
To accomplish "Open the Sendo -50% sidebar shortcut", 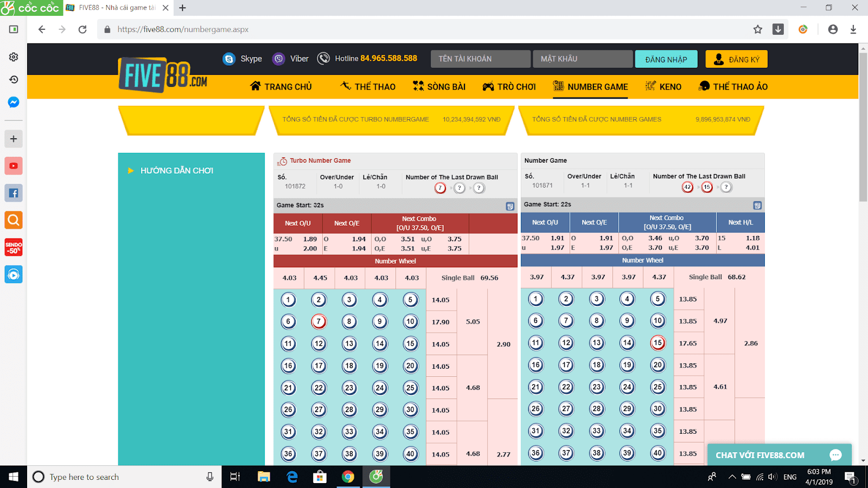I will click(14, 247).
